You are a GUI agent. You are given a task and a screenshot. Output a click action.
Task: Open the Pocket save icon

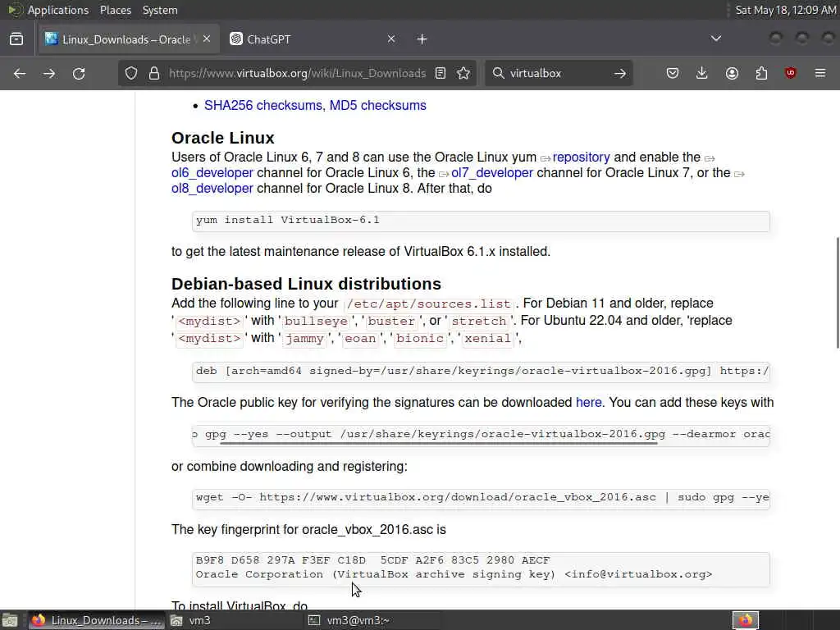pyautogui.click(x=673, y=73)
